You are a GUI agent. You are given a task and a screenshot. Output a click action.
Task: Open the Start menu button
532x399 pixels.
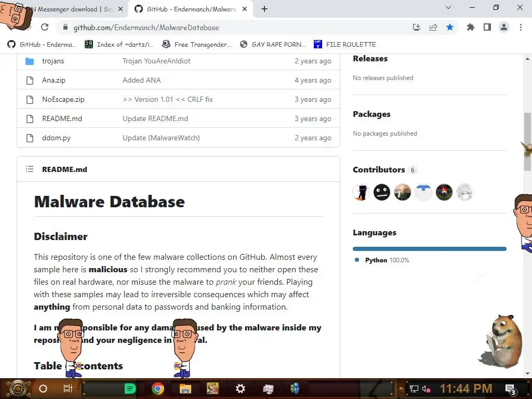[x=18, y=389]
